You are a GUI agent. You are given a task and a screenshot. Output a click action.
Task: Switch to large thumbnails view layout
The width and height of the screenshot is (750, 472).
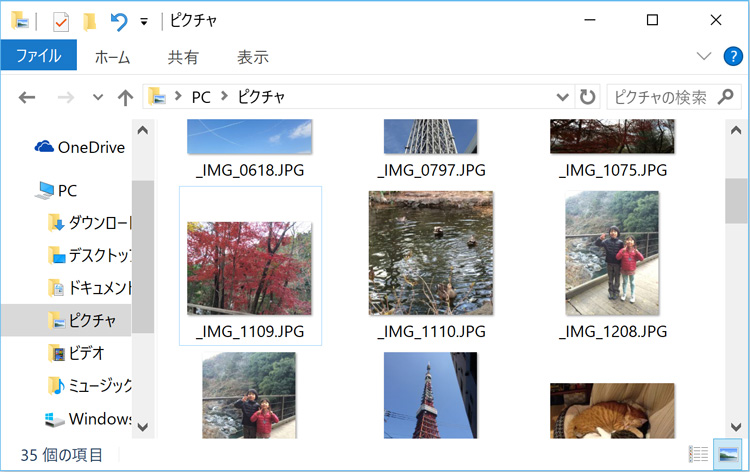click(x=729, y=454)
